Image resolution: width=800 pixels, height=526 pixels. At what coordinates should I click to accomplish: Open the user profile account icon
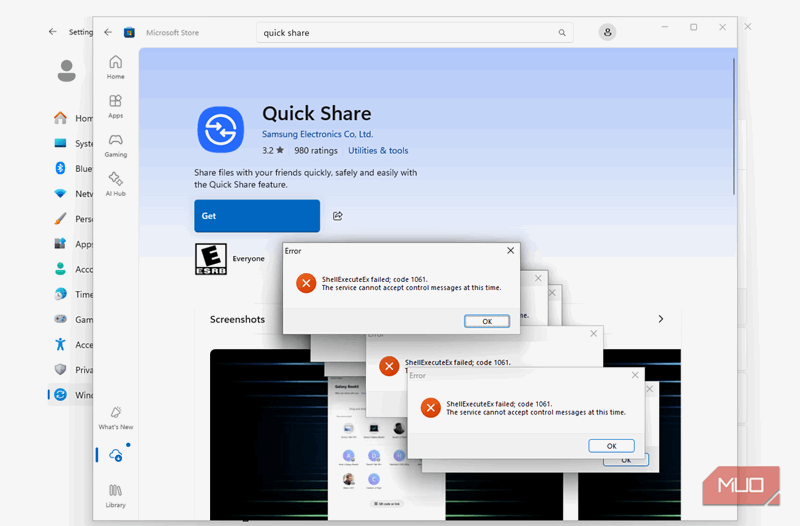(x=607, y=33)
